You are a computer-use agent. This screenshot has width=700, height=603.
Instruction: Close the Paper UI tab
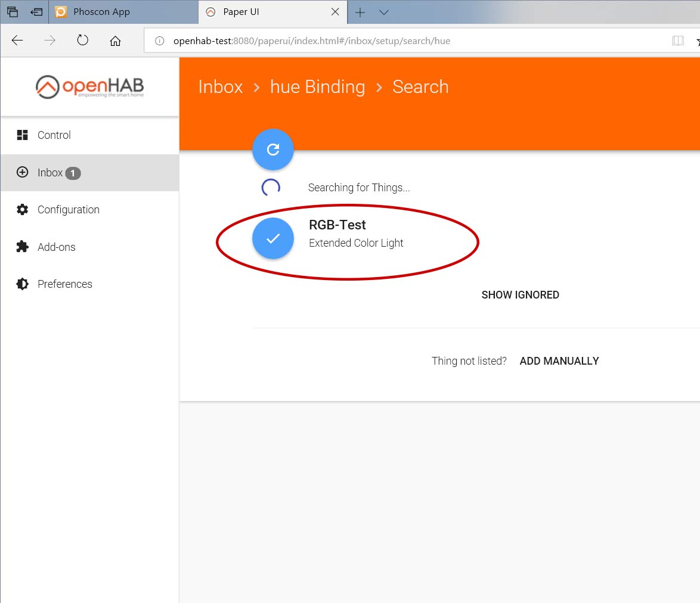pyautogui.click(x=335, y=12)
